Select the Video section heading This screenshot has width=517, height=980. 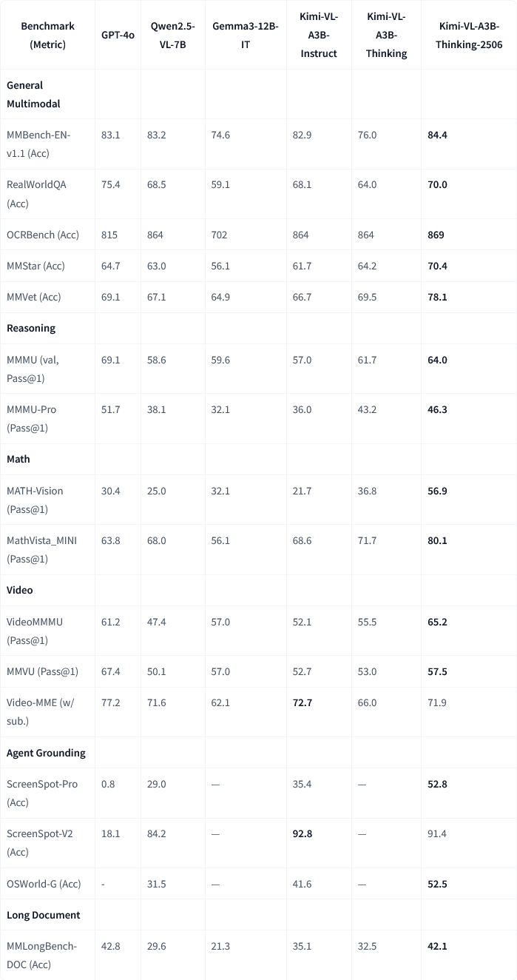(20, 590)
